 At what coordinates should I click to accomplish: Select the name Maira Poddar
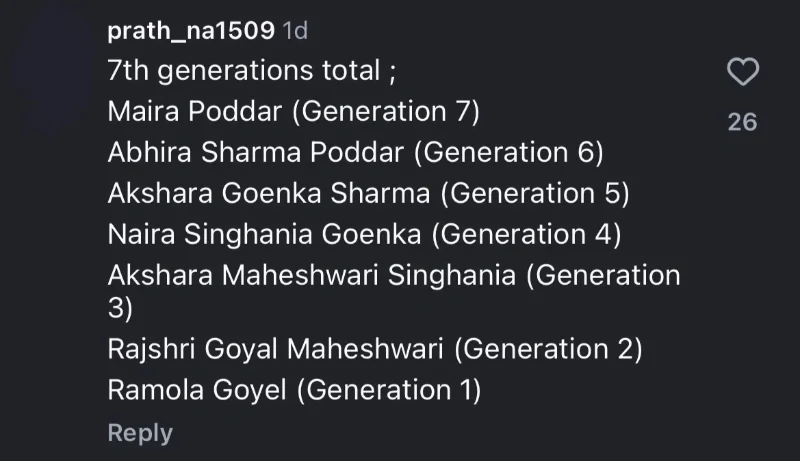coord(196,111)
